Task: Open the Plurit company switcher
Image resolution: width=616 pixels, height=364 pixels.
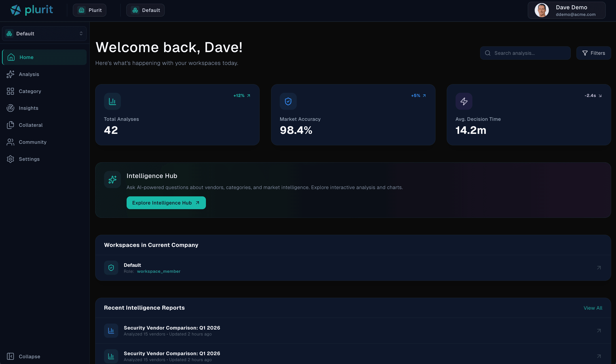Action: (x=89, y=10)
